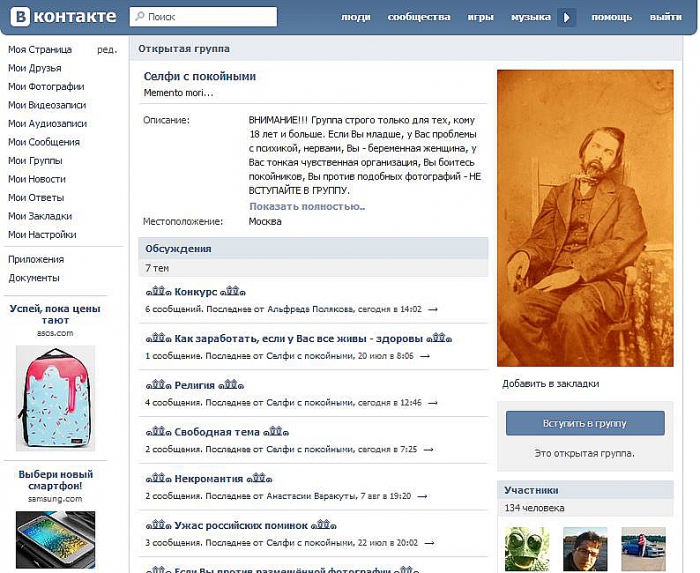
Task: Click the group's main portrait photo
Action: point(584,218)
